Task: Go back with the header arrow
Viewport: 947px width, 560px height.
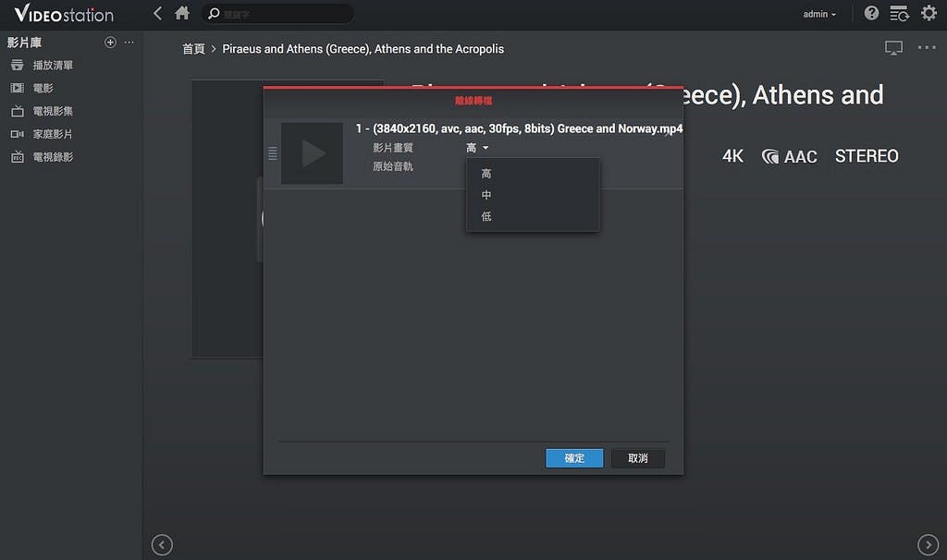Action: pos(157,13)
